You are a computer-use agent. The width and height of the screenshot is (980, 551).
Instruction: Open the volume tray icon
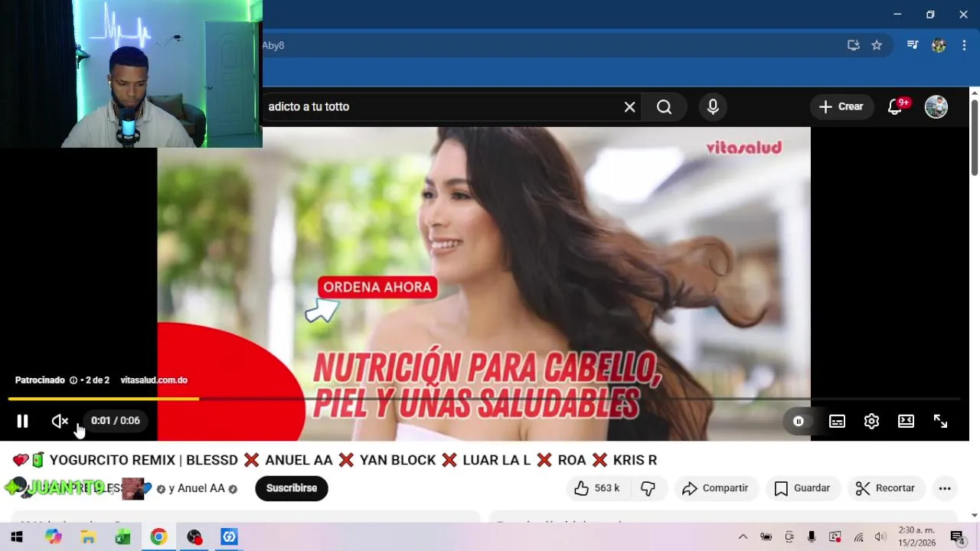tap(880, 537)
